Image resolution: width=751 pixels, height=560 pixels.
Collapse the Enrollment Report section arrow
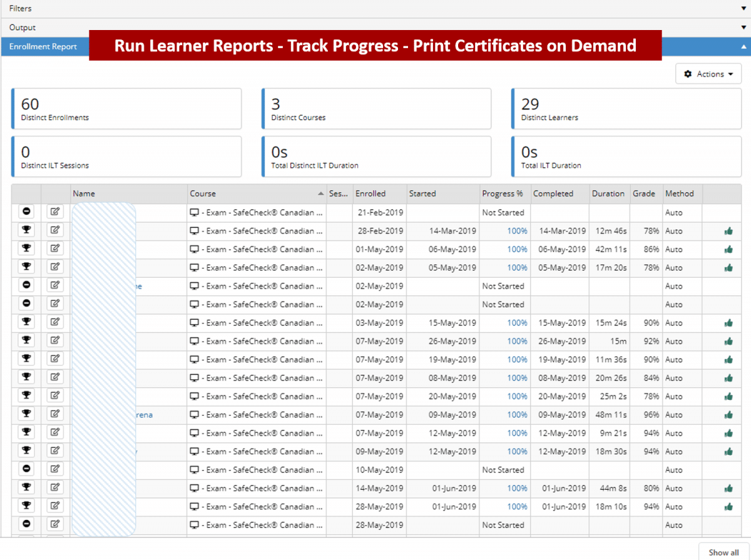pyautogui.click(x=743, y=47)
